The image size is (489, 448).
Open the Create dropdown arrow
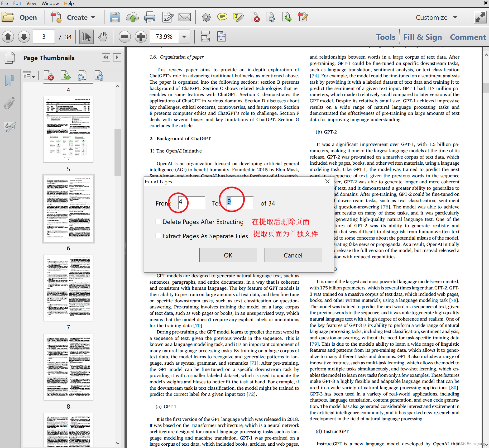click(93, 17)
